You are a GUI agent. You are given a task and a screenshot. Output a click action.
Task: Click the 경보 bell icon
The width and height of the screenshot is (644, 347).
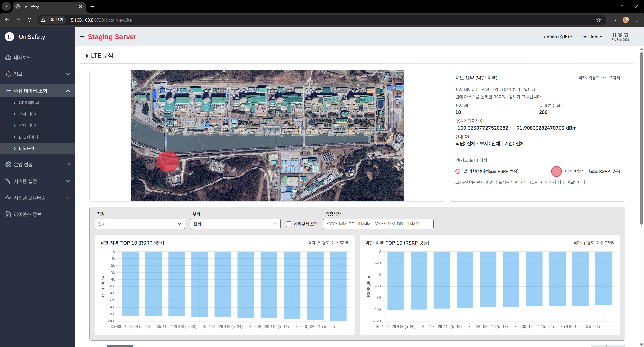(8, 74)
